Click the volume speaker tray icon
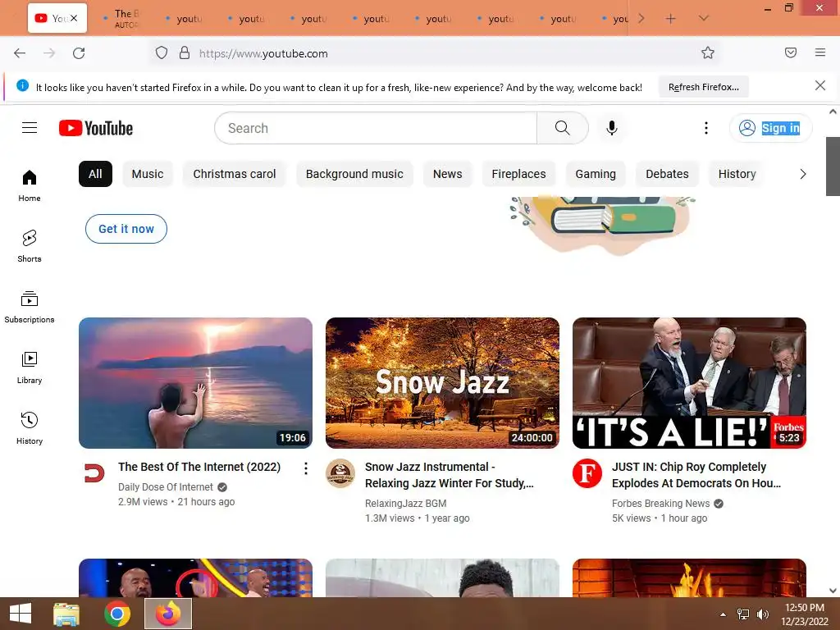Viewport: 840px width, 630px height. tap(762, 614)
